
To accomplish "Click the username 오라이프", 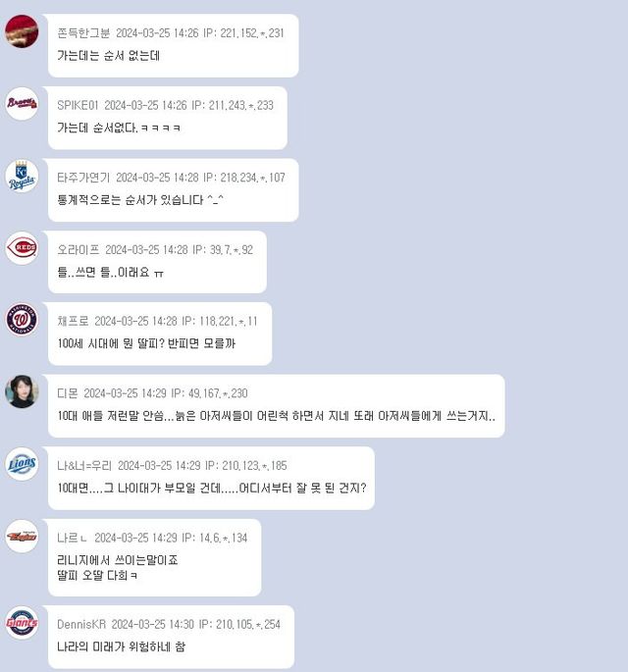I will [78, 249].
